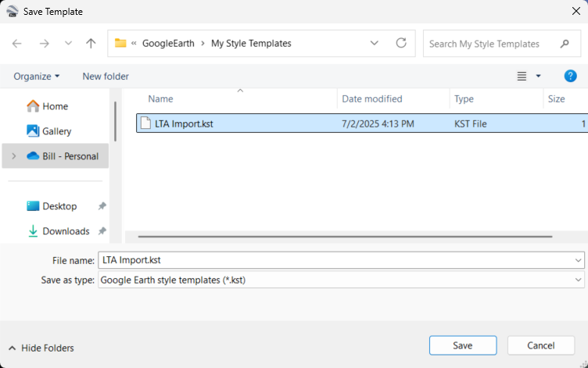Open the blue Help question icon

point(570,76)
